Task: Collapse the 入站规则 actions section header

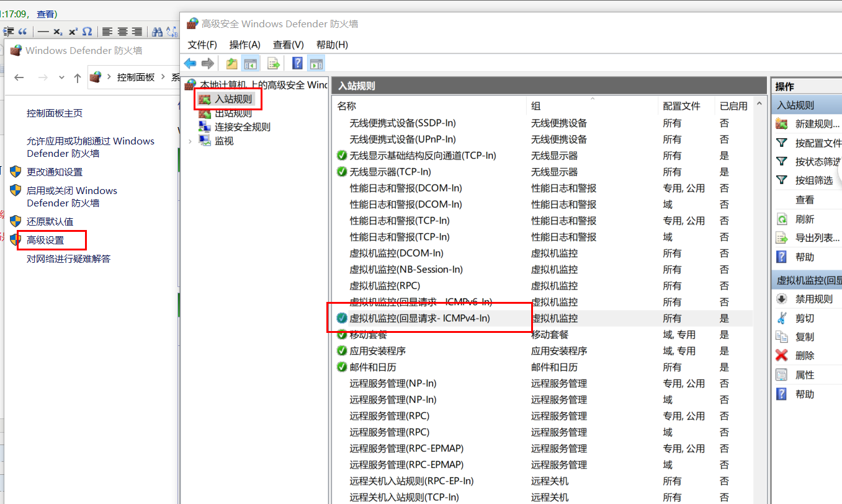Action: [807, 105]
